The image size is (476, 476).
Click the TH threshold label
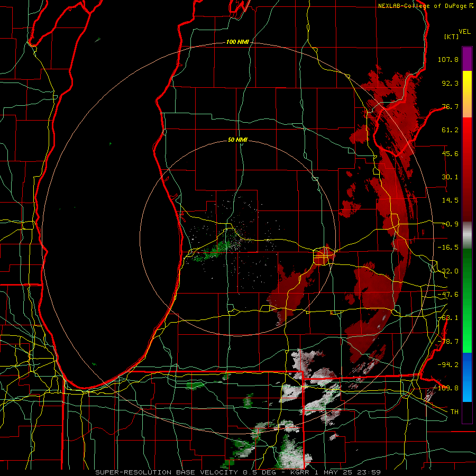[454, 412]
